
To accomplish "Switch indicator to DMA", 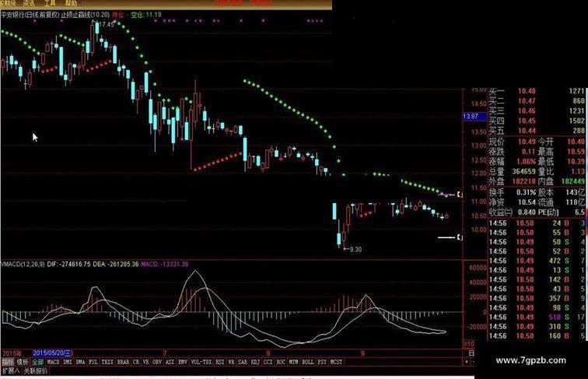I will tap(80, 362).
